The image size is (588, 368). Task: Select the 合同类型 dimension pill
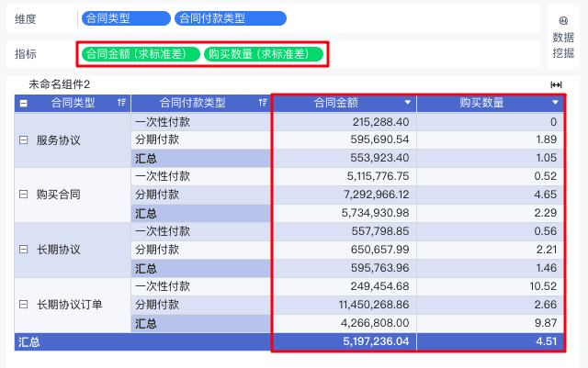point(125,18)
